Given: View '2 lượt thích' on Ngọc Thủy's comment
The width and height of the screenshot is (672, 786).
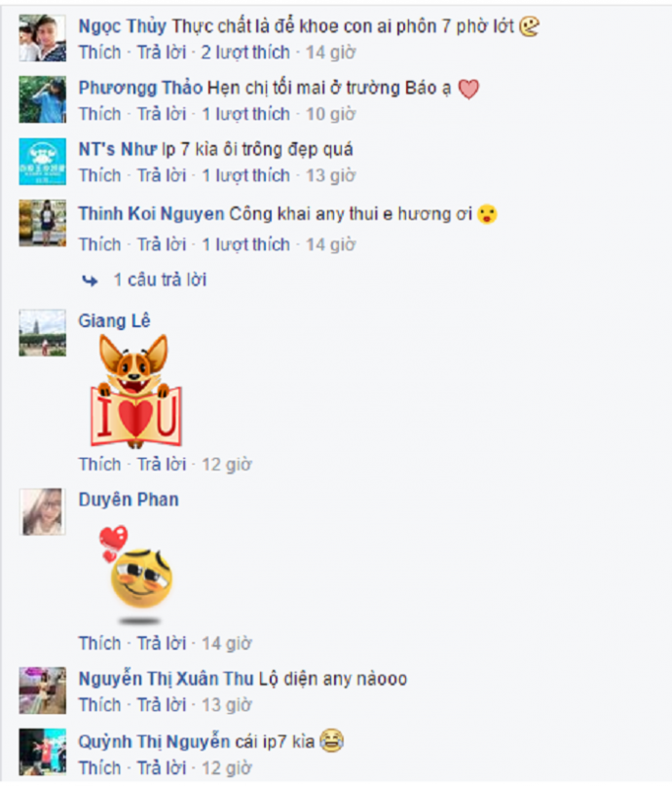Looking at the screenshot, I should click(245, 53).
